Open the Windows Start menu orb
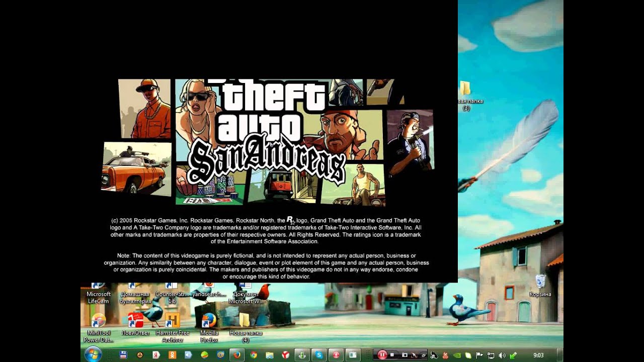Viewport: 644px width, 362px height. [x=93, y=354]
